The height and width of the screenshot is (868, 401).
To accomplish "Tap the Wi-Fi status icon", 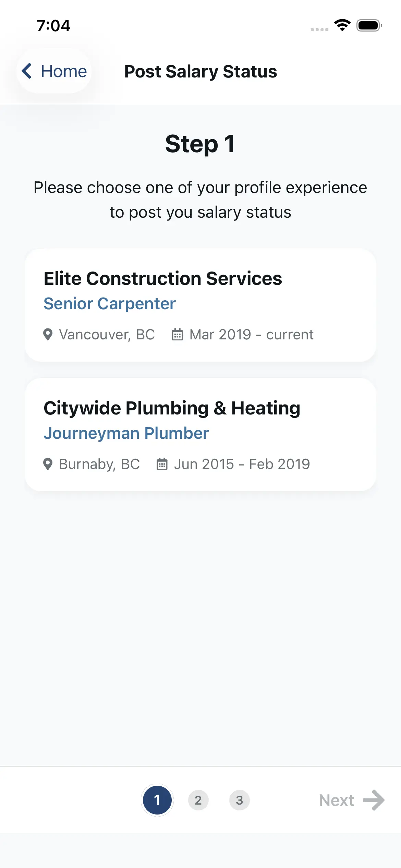I will click(342, 25).
